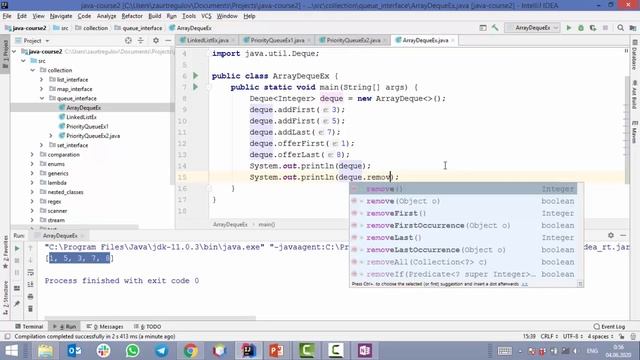Click UTF-8 encoding in status bar
640x360 pixels.
click(572, 336)
